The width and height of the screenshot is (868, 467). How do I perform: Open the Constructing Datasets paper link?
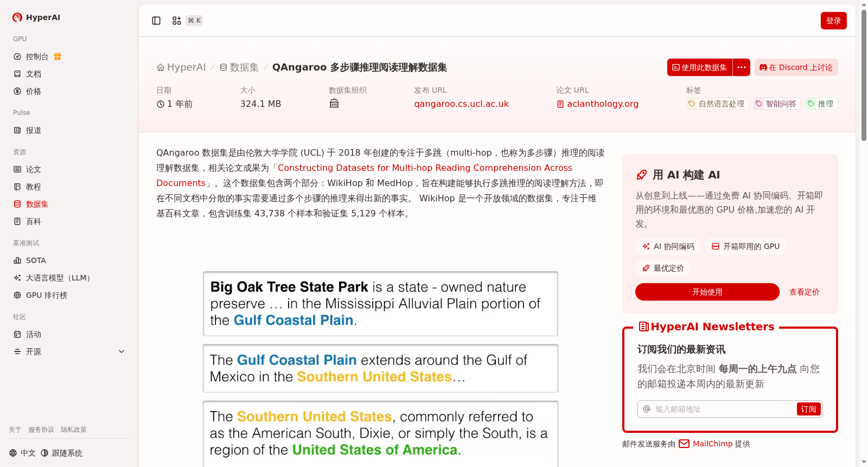[365, 175]
